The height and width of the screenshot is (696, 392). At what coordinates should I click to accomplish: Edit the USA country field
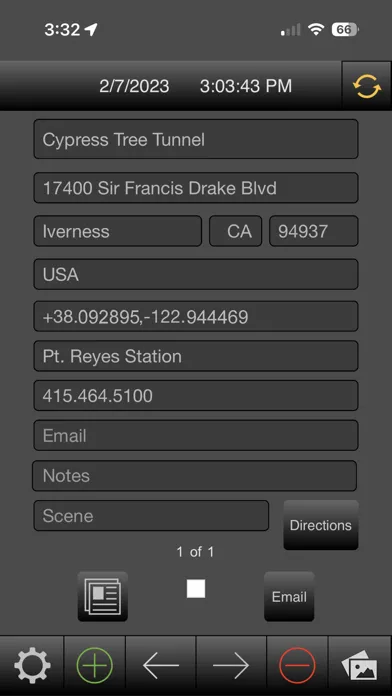click(x=196, y=274)
